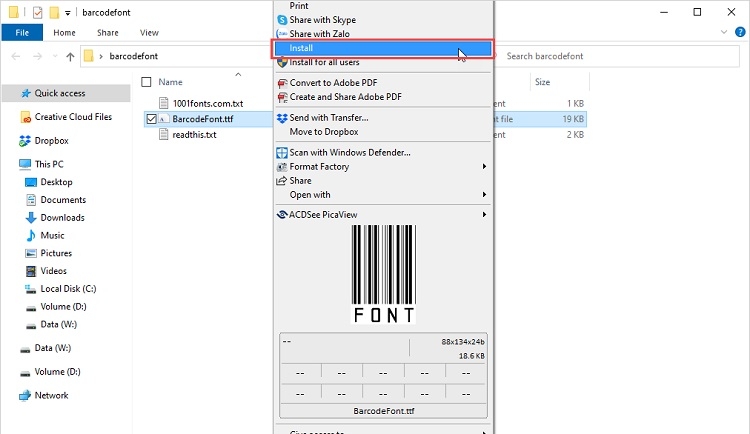Open the View ribbon tab
The image size is (750, 434).
point(149,33)
